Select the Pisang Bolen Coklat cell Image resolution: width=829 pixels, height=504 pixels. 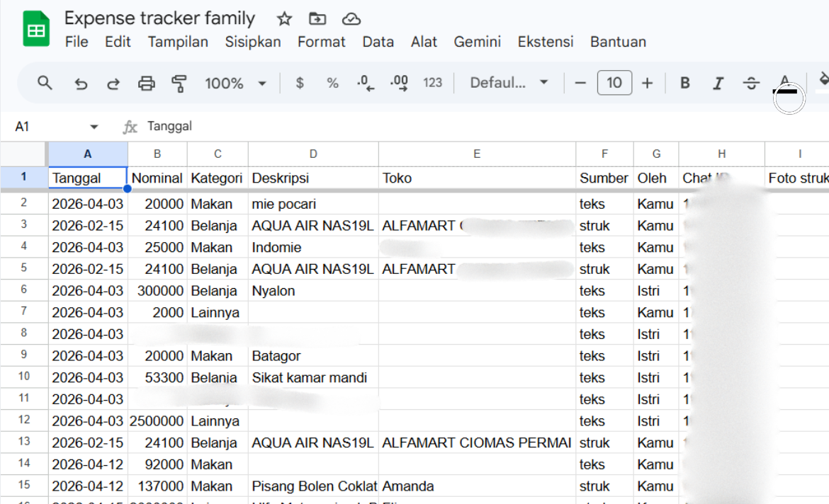tap(313, 486)
